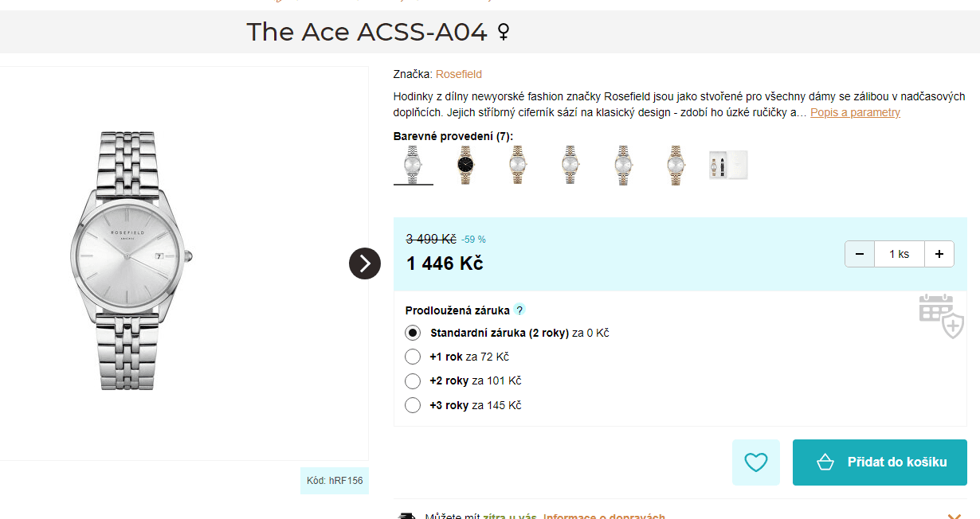The width and height of the screenshot is (980, 519).
Task: Select the currently active silver watch variant
Action: pyautogui.click(x=413, y=165)
